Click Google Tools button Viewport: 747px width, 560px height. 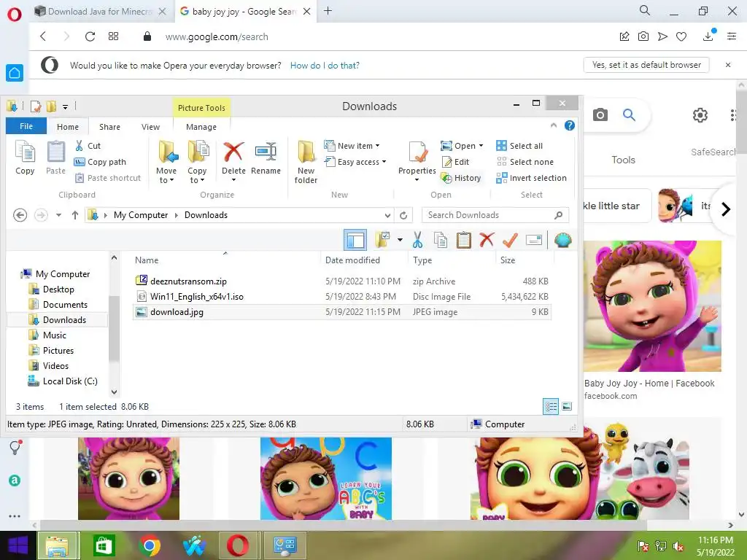pos(623,160)
